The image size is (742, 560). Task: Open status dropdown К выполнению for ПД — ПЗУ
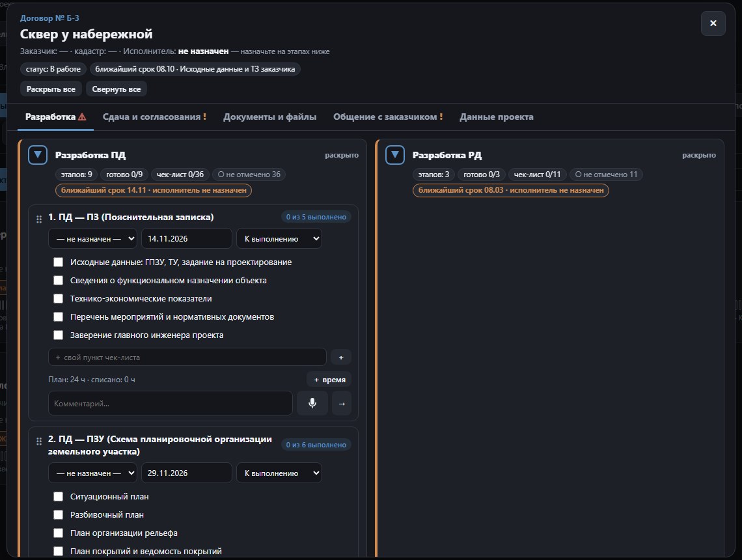(279, 473)
